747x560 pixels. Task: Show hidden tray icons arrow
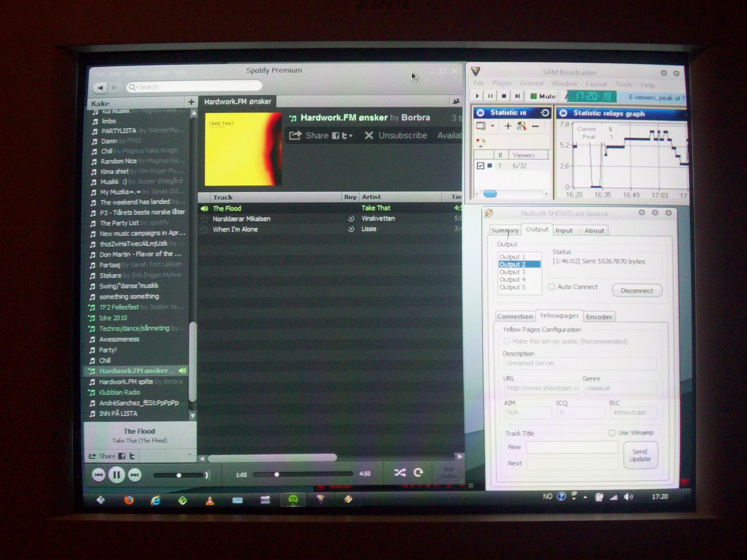click(x=585, y=497)
